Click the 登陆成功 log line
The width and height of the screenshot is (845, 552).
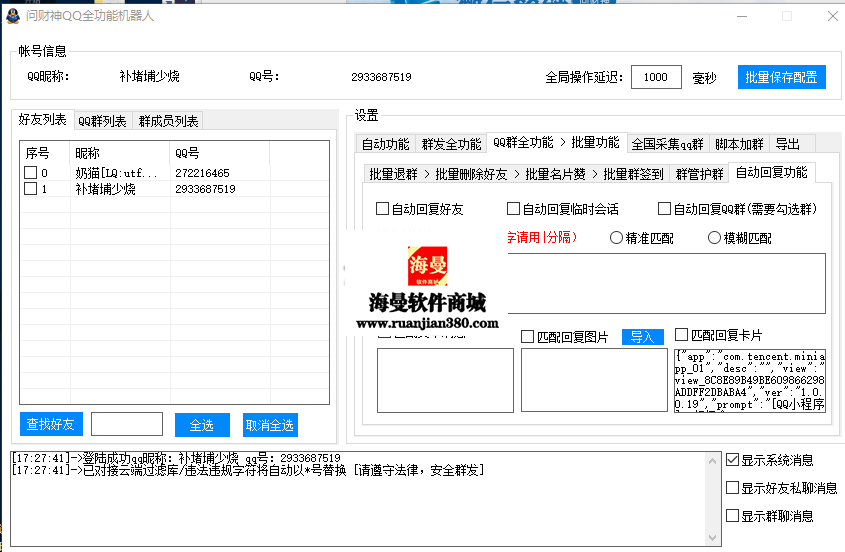(176, 458)
